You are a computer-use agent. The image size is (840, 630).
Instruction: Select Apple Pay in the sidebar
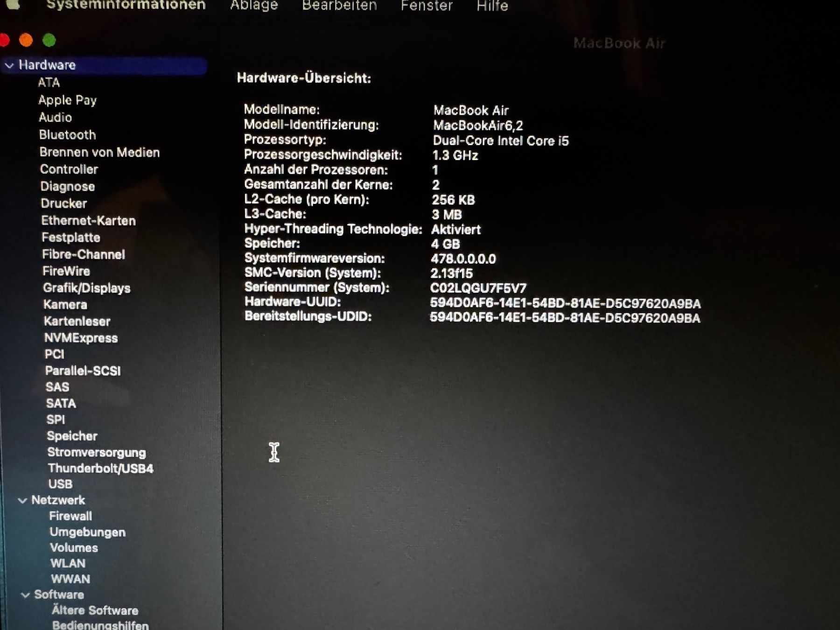tap(67, 100)
